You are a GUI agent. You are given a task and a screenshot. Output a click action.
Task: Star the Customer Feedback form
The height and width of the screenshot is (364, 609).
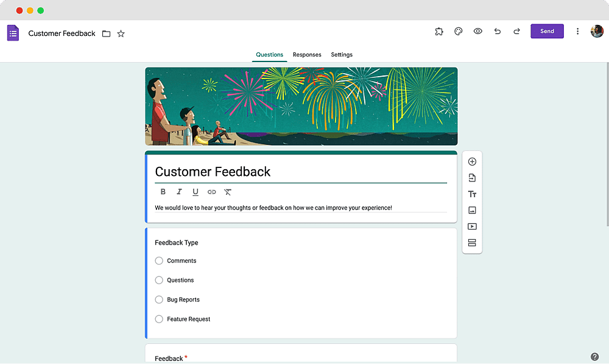(121, 33)
